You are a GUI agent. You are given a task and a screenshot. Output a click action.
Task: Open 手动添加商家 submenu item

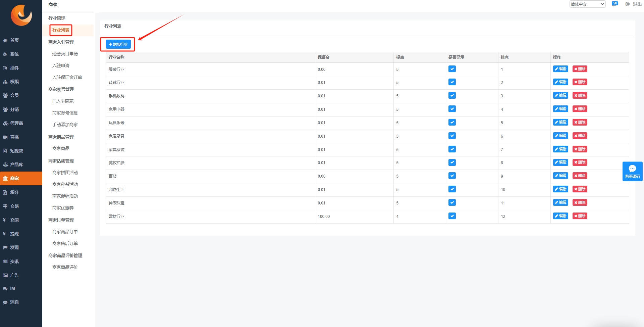coord(65,125)
